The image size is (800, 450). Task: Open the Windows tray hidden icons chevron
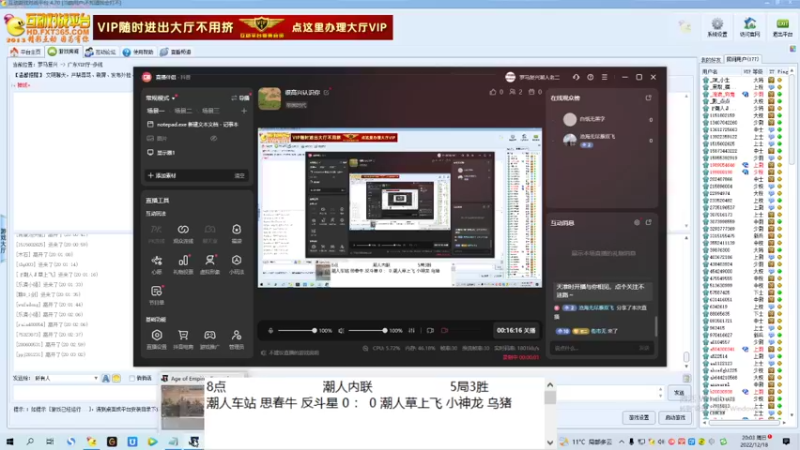[x=621, y=442]
